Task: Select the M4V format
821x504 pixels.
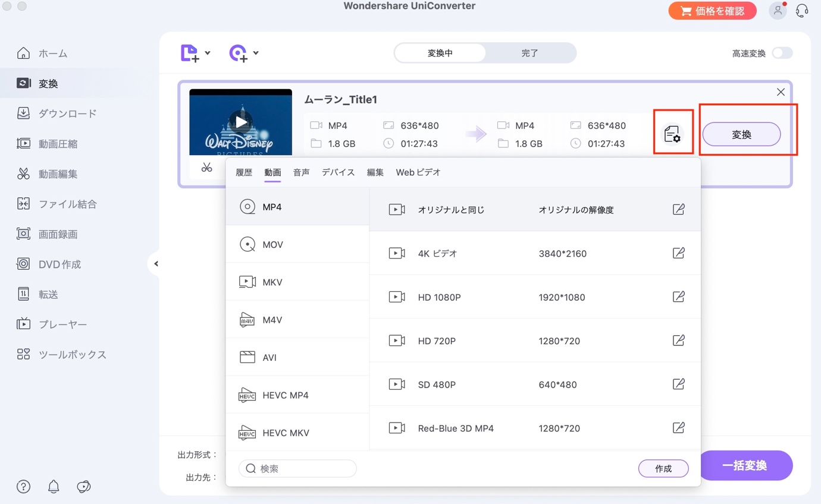Action: [x=297, y=320]
